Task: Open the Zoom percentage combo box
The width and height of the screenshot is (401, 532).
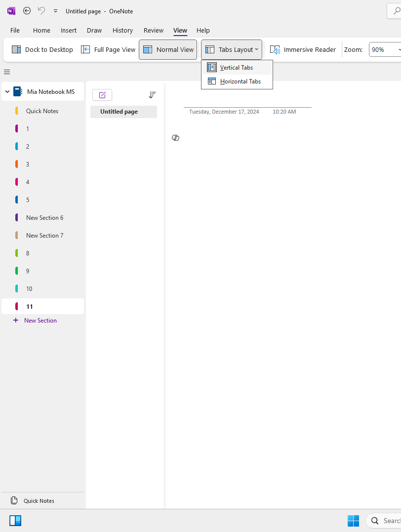Action: point(386,49)
